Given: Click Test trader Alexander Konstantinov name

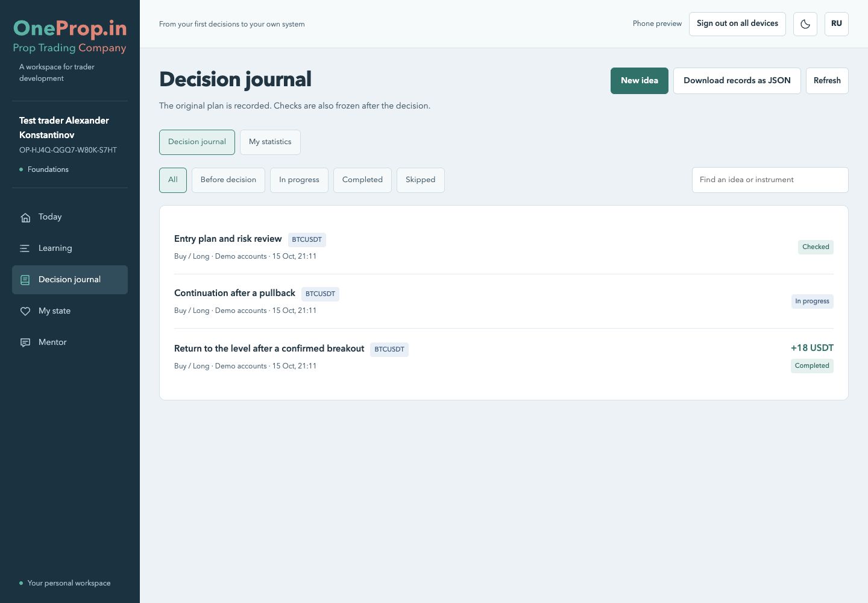Looking at the screenshot, I should (64, 128).
